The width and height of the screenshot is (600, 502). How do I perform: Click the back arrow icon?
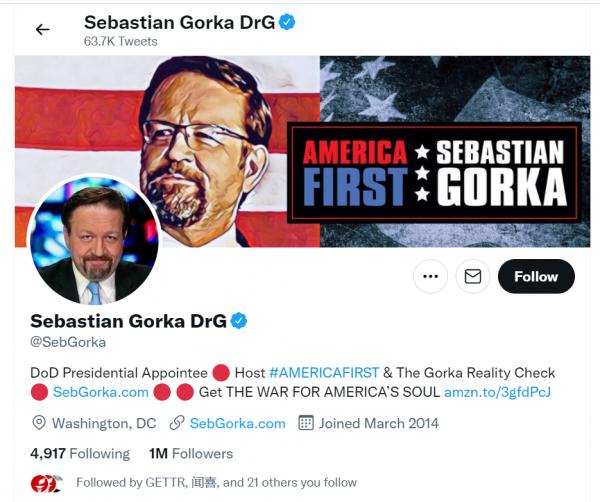point(42,29)
